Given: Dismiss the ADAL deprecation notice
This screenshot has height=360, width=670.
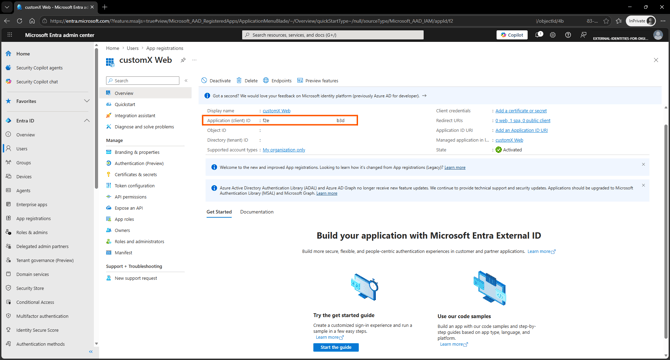Looking at the screenshot, I should [643, 186].
